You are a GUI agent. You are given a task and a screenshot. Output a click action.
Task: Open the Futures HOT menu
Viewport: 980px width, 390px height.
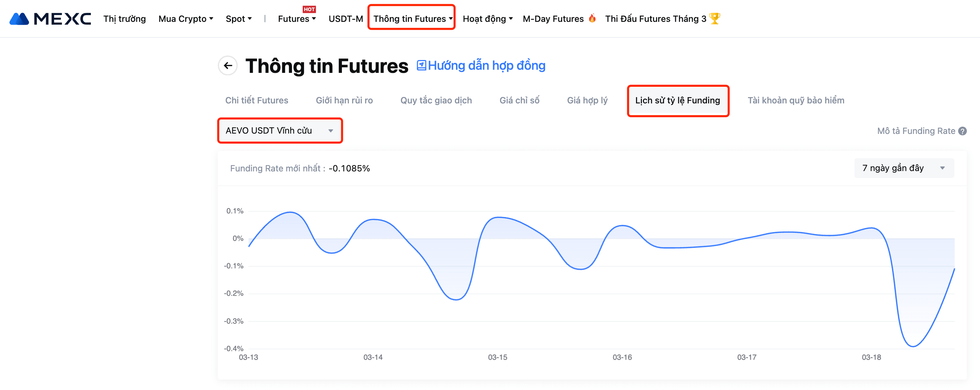297,19
